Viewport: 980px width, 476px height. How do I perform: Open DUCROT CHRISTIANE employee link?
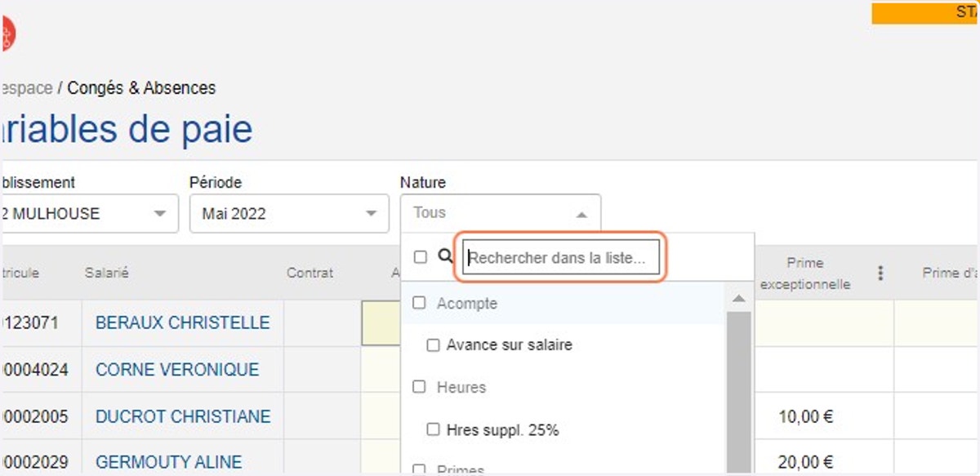click(x=183, y=416)
